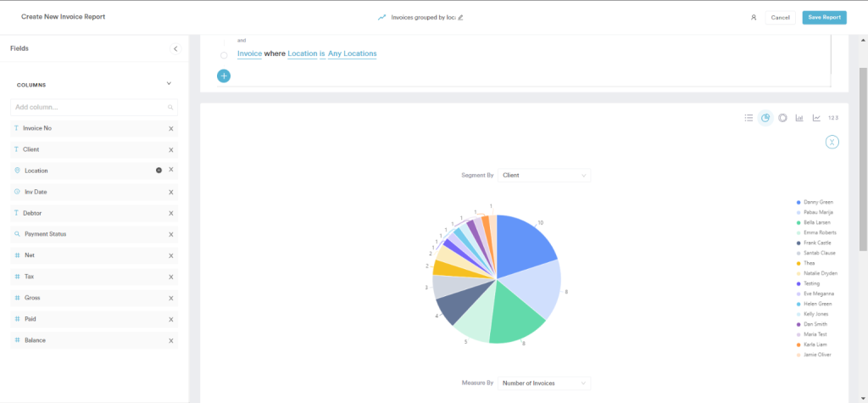
Task: Click the user profile icon
Action: click(x=753, y=17)
